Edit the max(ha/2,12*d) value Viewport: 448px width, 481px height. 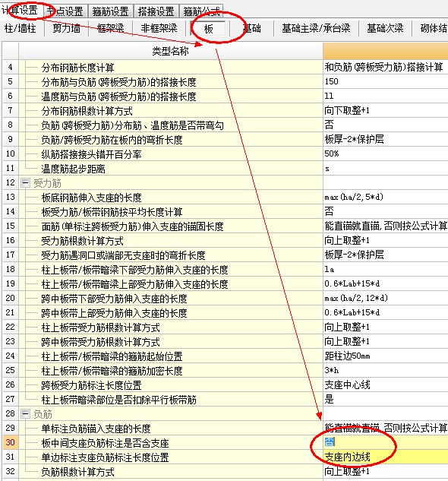386,298
